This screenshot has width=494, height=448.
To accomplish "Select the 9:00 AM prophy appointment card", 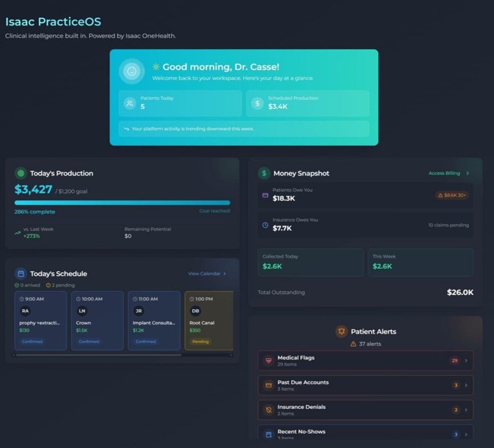I will coord(40,320).
